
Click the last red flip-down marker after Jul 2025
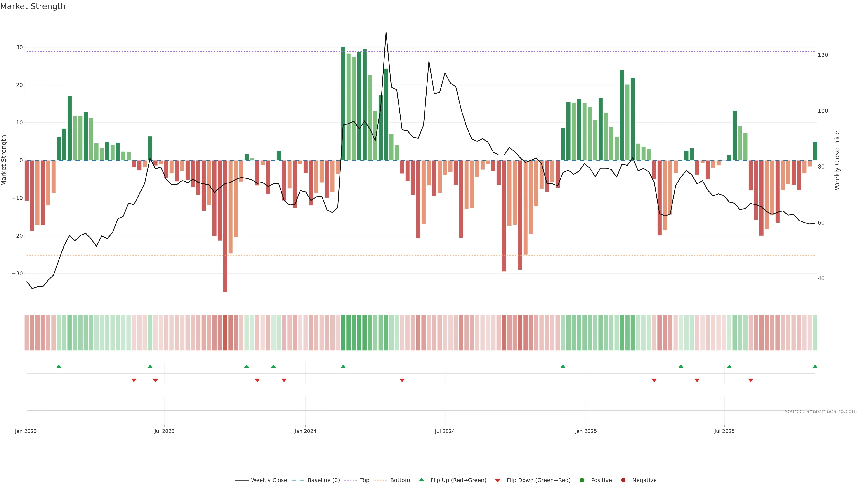click(x=750, y=380)
